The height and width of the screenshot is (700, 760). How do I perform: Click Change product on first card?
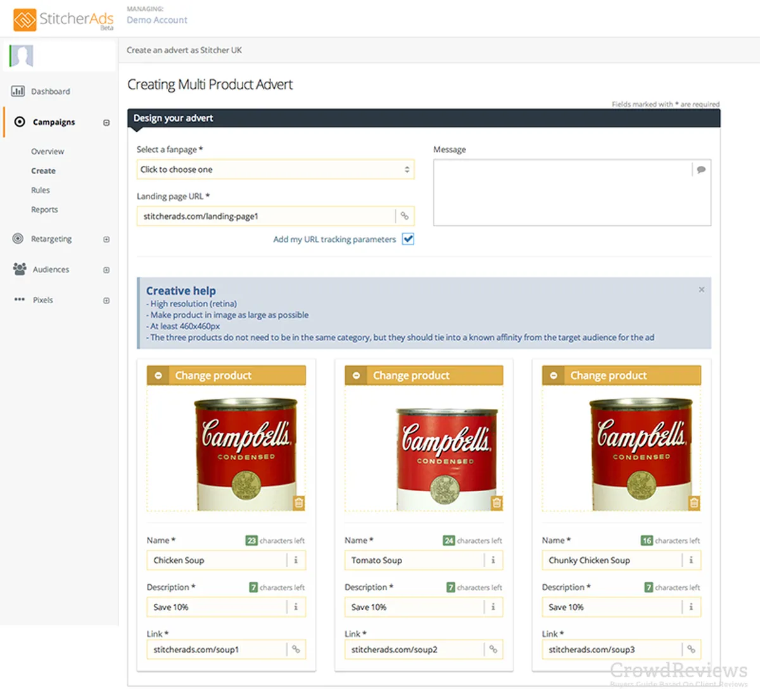point(213,375)
